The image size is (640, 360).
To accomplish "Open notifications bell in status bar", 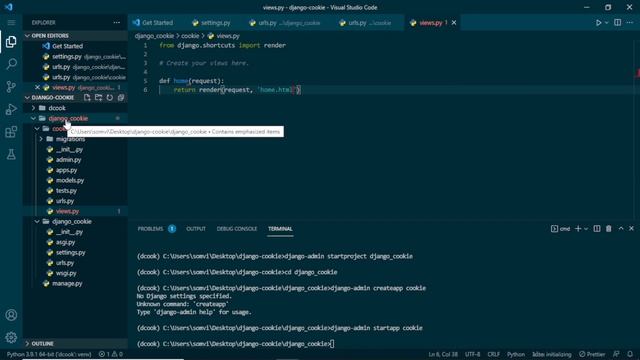I will (x=630, y=354).
